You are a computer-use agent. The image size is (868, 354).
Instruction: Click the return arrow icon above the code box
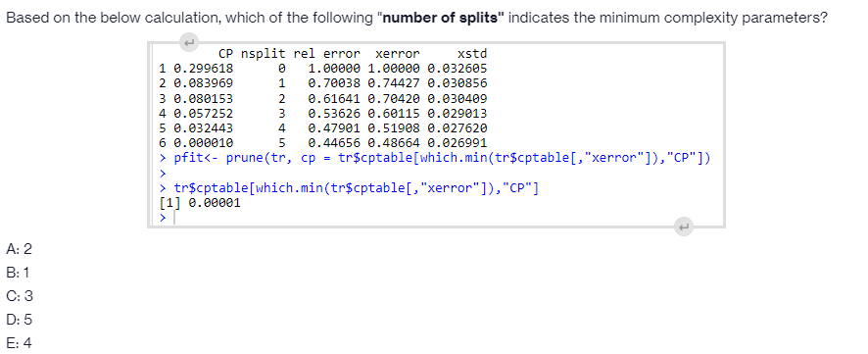pos(189,42)
